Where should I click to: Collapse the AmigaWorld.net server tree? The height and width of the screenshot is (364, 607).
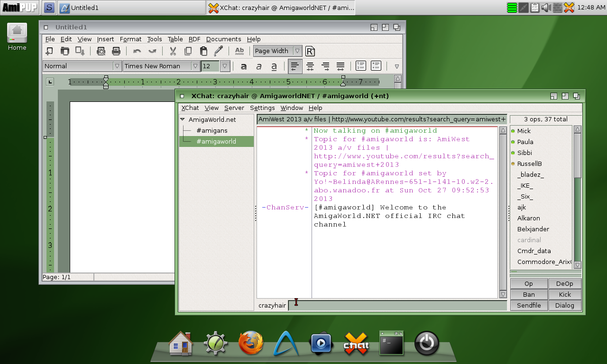(x=183, y=119)
